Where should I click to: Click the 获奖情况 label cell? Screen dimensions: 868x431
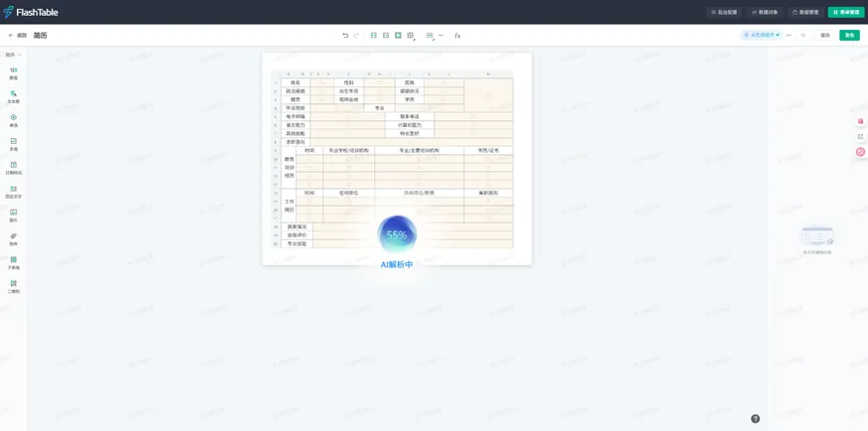(297, 226)
